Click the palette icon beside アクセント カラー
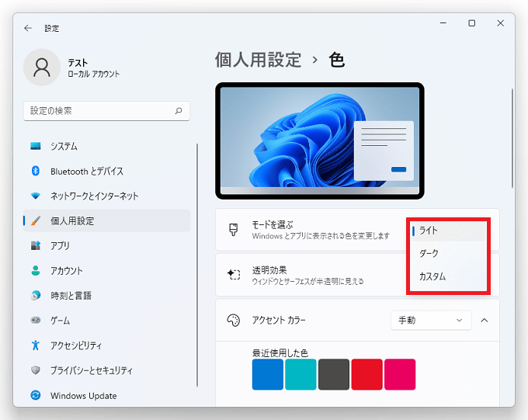528x420 pixels. coord(234,321)
